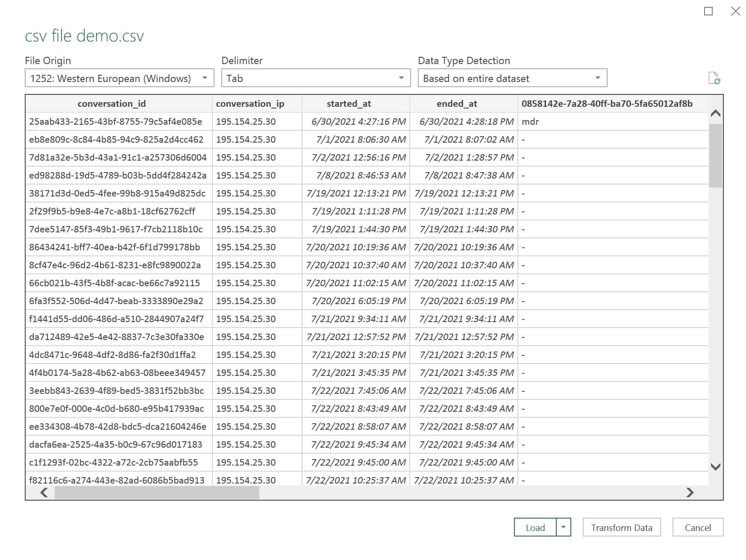The width and height of the screenshot is (746, 560).
Task: Click cell c1f1293f-02bc-4322-a72c-2cb75aabfb55
Action: click(119, 463)
